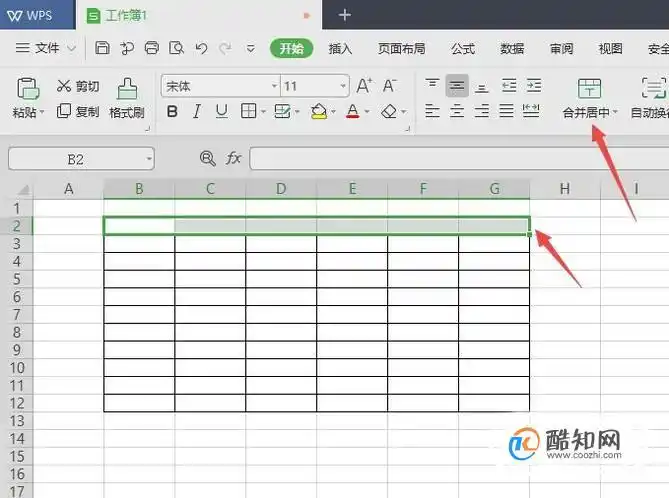Cut selection with 剪切 scissors
The width and height of the screenshot is (669, 498).
tap(78, 86)
